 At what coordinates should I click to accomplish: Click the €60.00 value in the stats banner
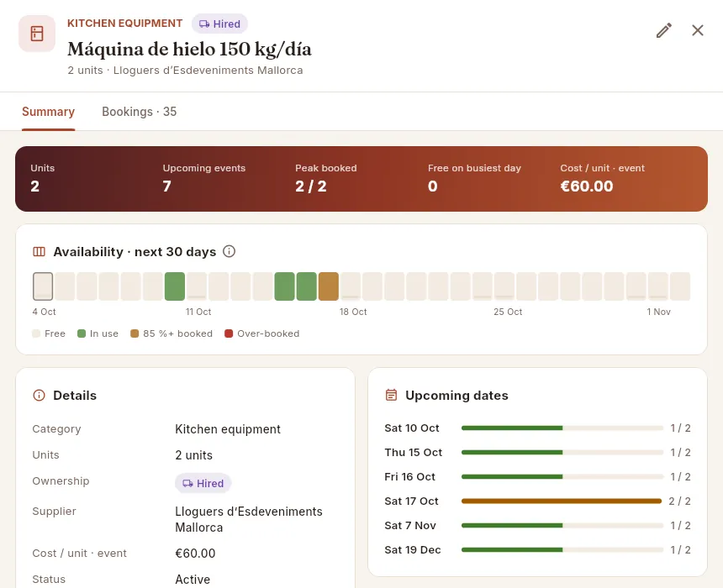pyautogui.click(x=587, y=186)
